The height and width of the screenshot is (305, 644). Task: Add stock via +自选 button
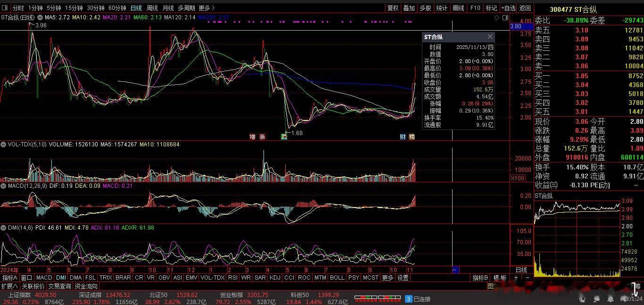[x=508, y=8]
